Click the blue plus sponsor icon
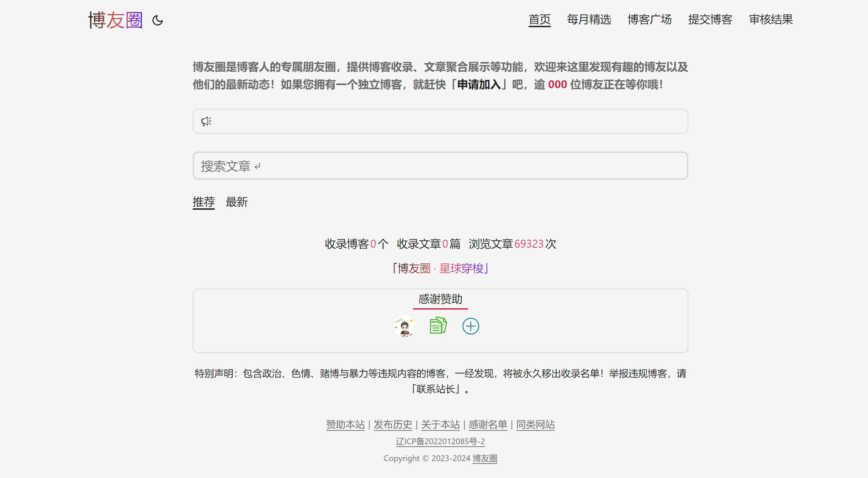The width and height of the screenshot is (868, 478). (x=470, y=326)
